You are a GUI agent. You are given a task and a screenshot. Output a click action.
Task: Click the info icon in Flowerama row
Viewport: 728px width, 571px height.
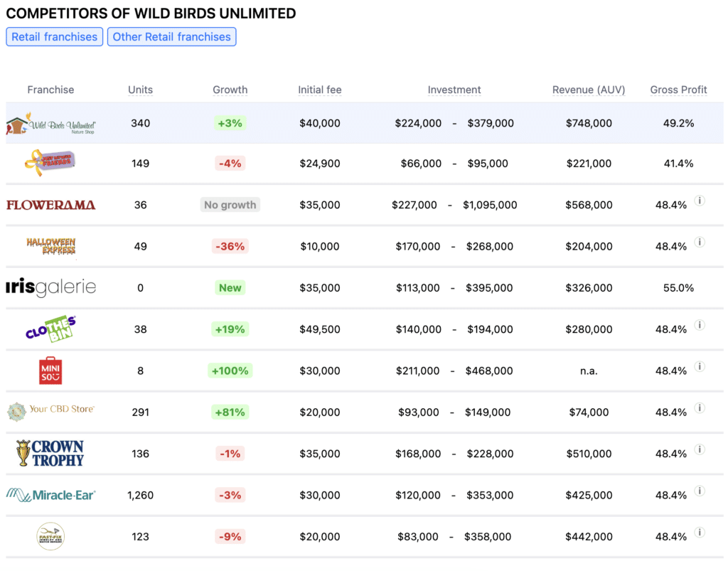[700, 201]
